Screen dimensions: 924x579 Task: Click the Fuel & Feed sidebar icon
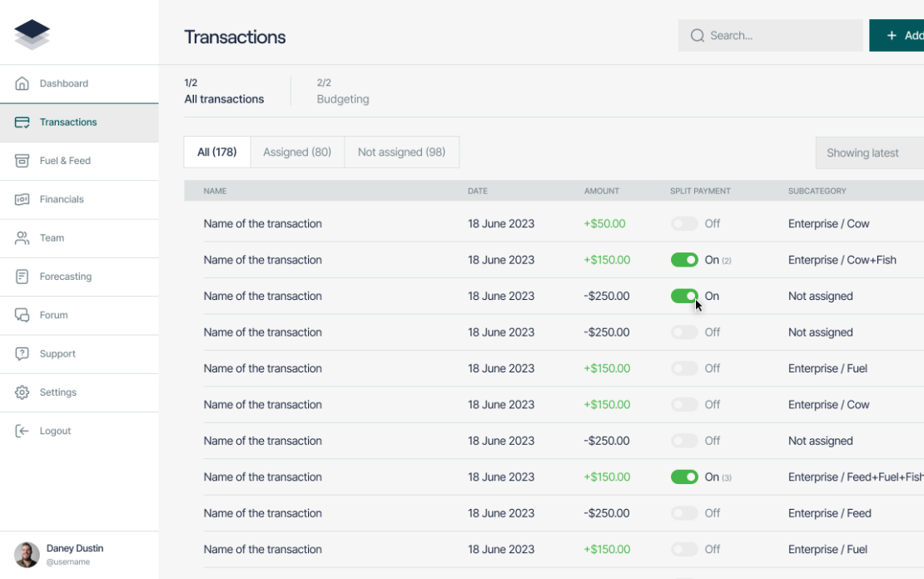(x=22, y=161)
